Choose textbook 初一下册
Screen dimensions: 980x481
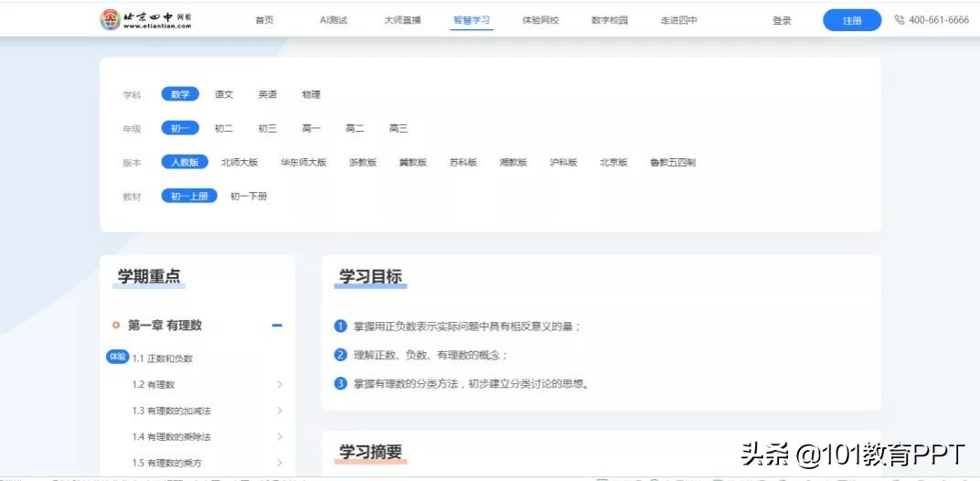[249, 196]
